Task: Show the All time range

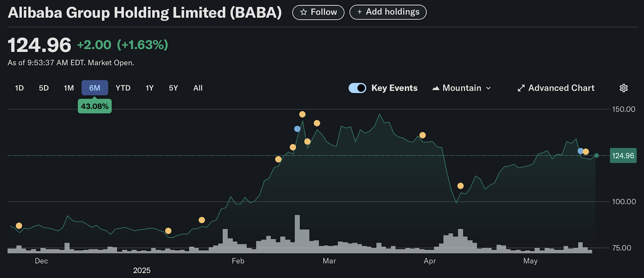Action: click(198, 88)
